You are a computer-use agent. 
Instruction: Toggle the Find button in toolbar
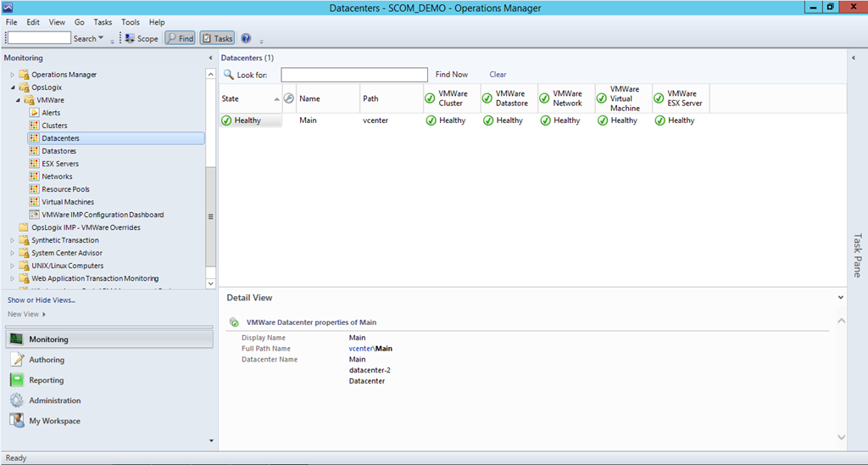[180, 38]
